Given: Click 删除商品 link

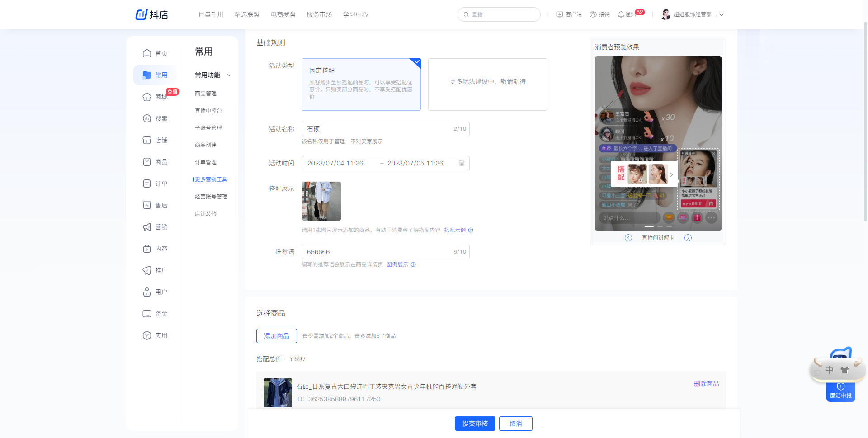Looking at the screenshot, I should [707, 384].
